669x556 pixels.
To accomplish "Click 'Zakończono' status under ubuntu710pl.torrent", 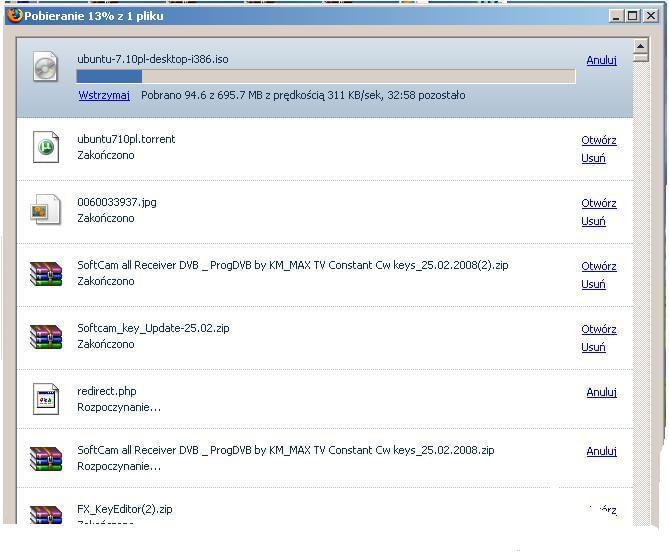I will (x=106, y=155).
